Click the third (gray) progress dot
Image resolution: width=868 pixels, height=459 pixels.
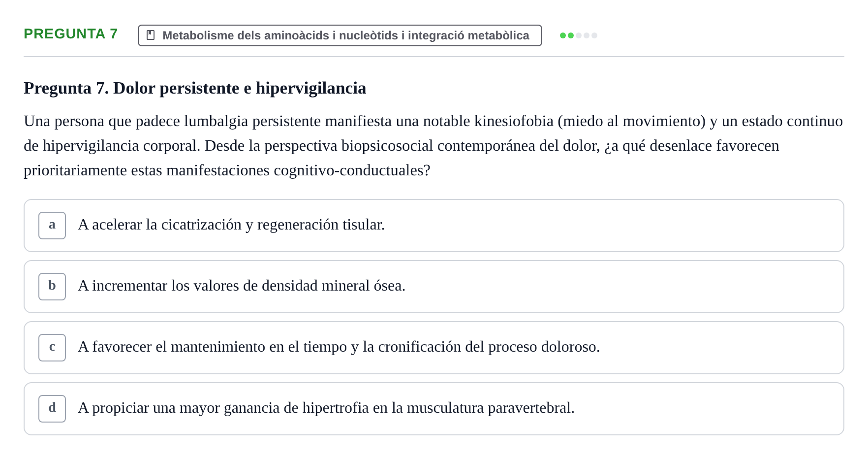coord(579,35)
